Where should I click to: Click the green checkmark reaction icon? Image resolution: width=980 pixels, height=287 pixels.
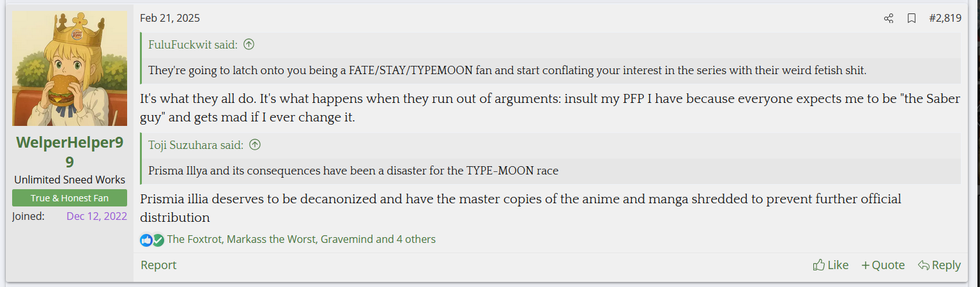click(x=158, y=240)
